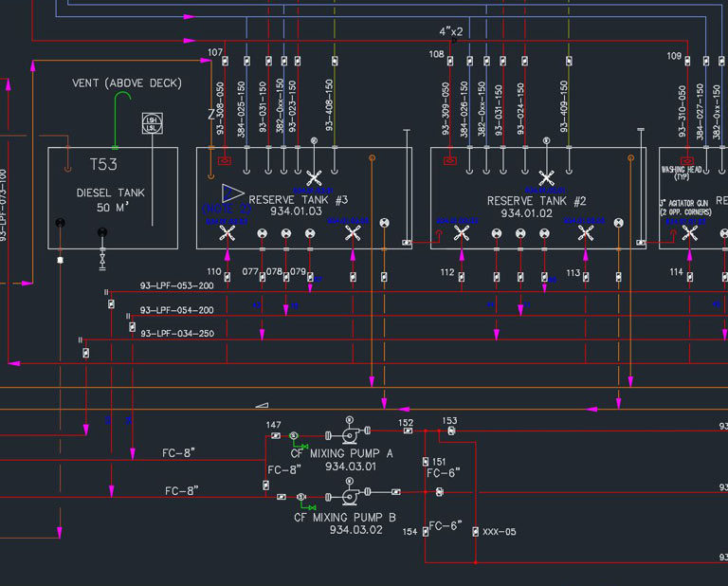This screenshot has width=728, height=586.
Task: Click vertical line label '93-409-150'
Action: [564, 106]
